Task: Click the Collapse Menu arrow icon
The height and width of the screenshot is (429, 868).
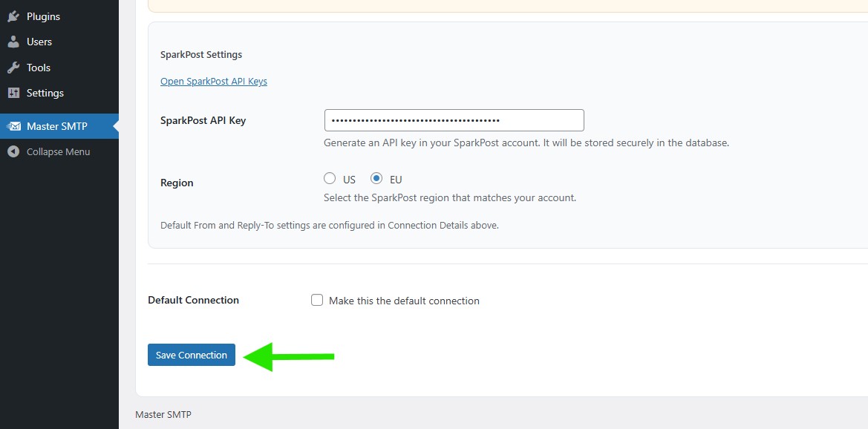Action: pos(13,151)
